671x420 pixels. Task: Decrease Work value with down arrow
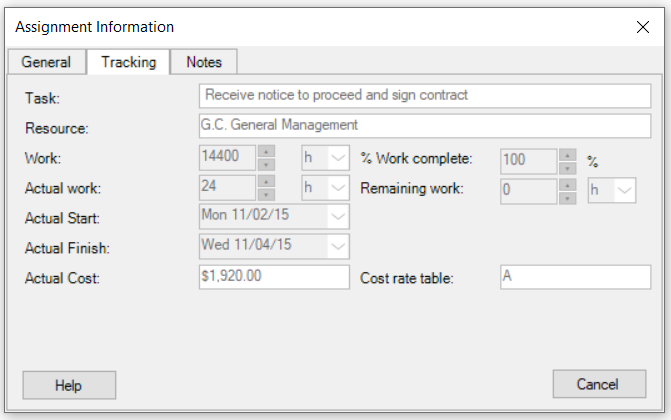(266, 164)
